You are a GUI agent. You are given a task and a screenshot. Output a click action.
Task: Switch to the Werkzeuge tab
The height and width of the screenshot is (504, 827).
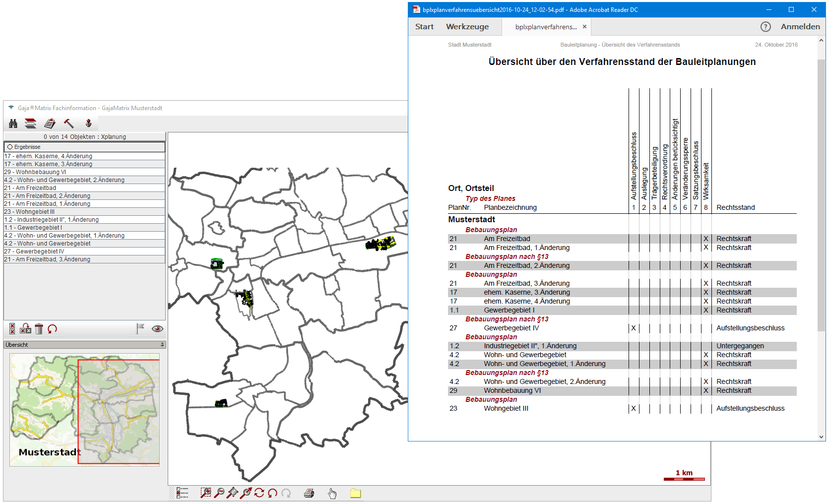(467, 27)
